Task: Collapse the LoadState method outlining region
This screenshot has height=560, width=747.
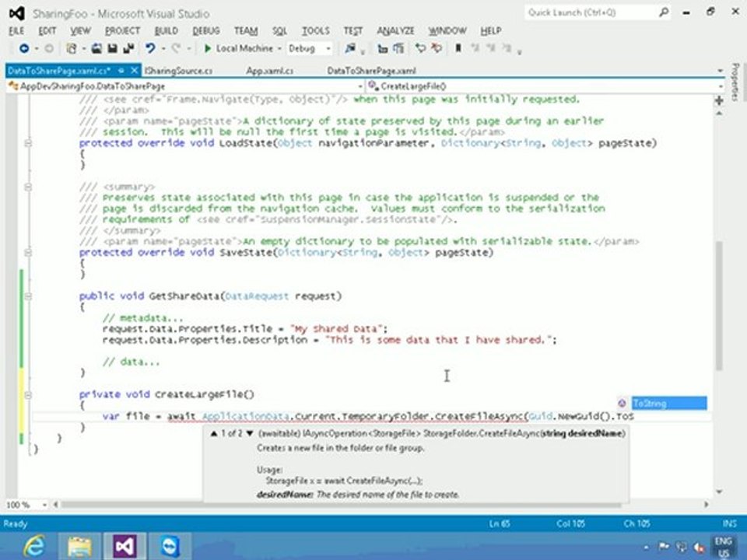Action: (28, 143)
